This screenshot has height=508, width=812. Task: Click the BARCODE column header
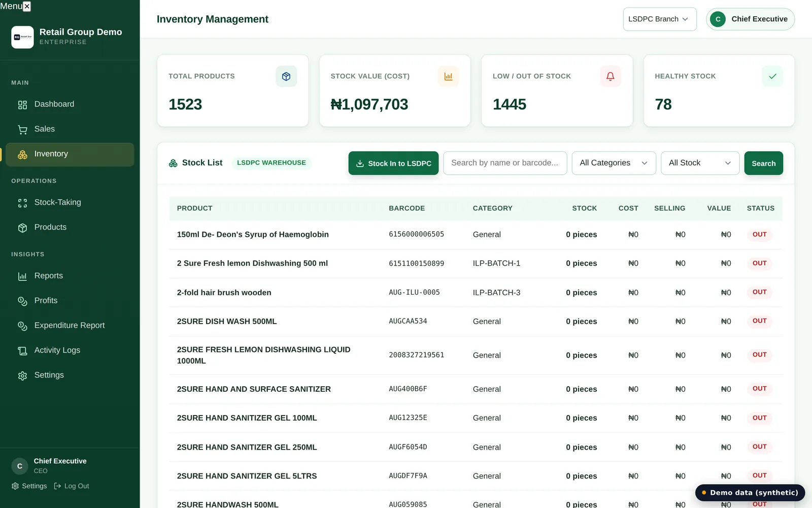(407, 208)
